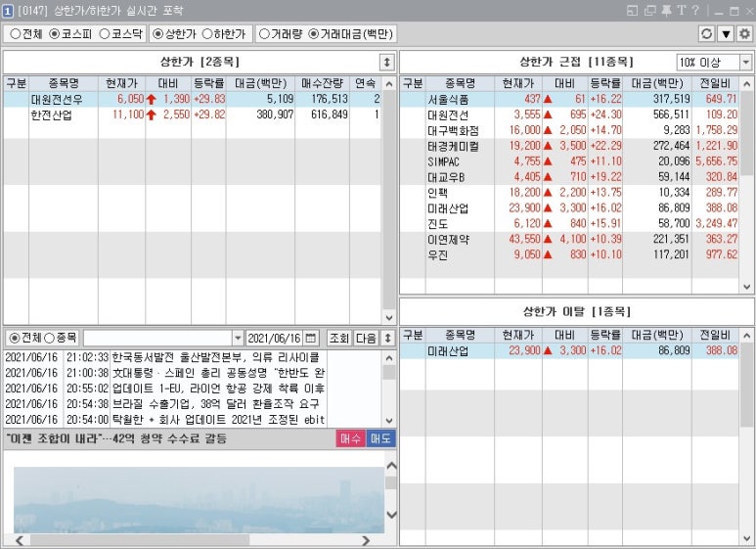Screen dimensions: 756x549
Task: Toggle upper-limit list expand arrows icon
Action: [x=386, y=62]
